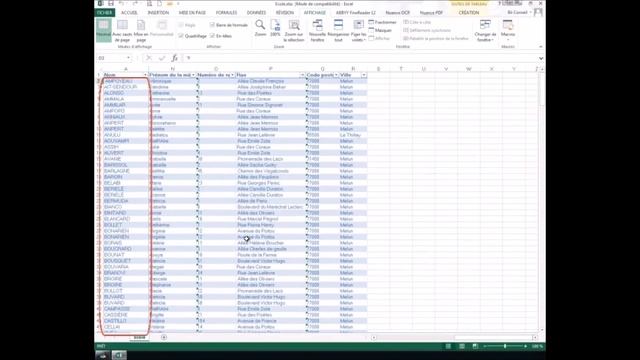Switch to the MISE EN PAGE tab

point(192,13)
